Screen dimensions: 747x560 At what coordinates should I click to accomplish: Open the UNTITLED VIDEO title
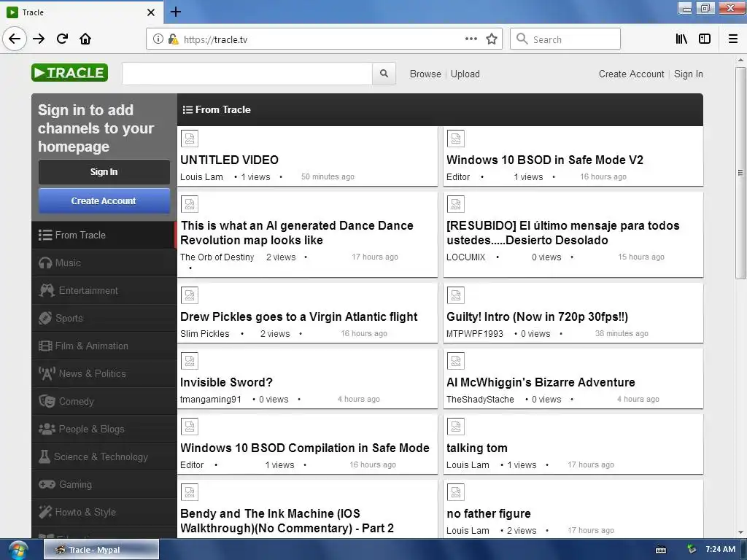pos(229,160)
